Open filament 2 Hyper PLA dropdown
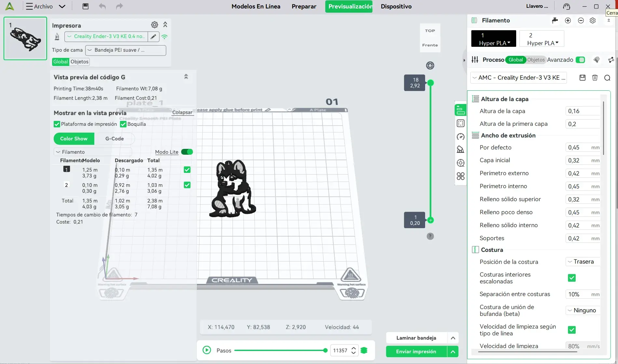The width and height of the screenshot is (618, 364). (x=542, y=39)
